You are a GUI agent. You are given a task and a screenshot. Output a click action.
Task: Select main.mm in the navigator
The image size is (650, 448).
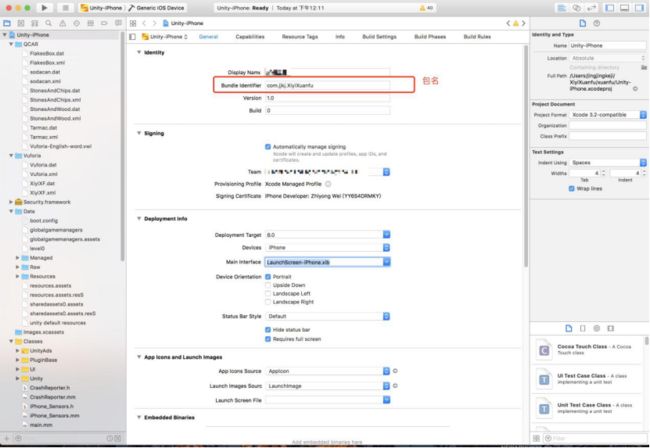[41, 425]
